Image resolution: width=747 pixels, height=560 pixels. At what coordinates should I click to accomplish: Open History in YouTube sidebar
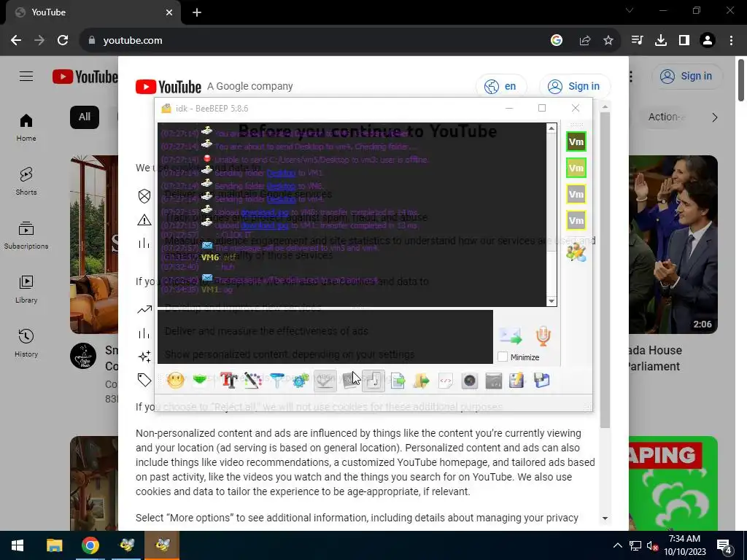pos(26,343)
